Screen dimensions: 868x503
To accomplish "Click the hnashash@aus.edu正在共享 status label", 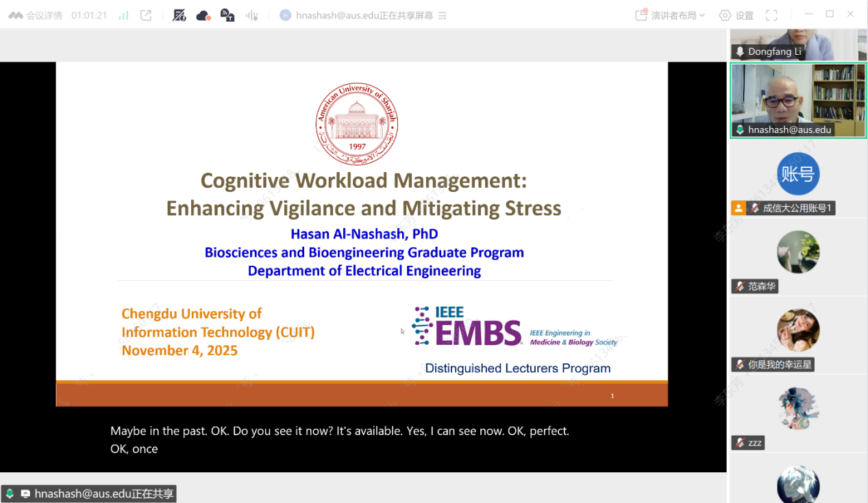I will coord(104,493).
